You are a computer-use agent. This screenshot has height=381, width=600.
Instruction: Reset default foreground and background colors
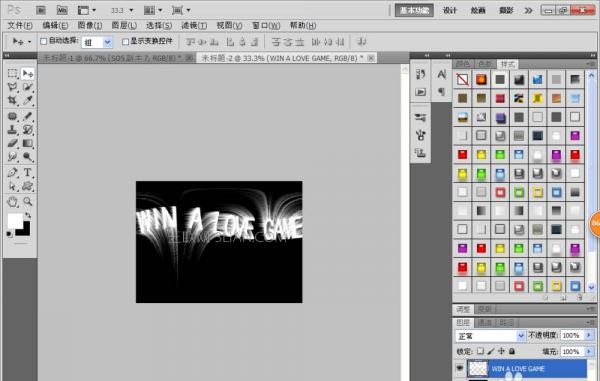9,234
